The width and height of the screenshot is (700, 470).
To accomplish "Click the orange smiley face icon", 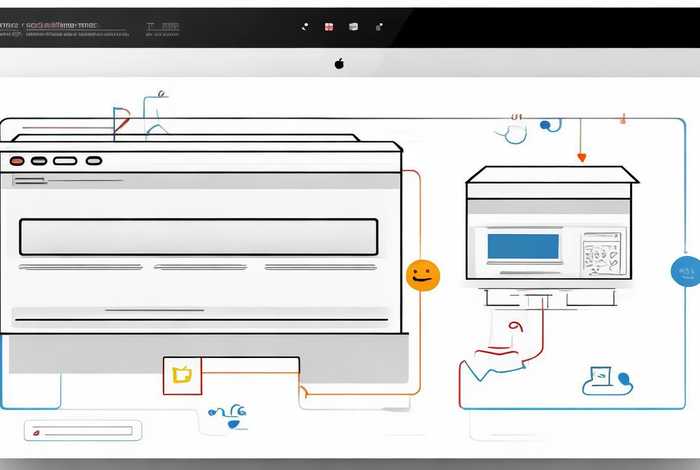I will [423, 276].
